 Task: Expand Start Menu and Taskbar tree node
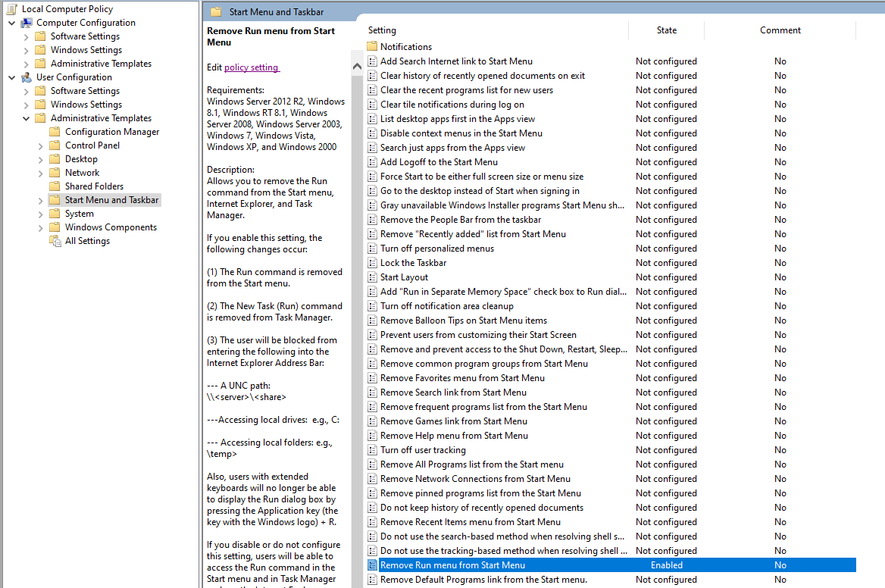pos(41,200)
